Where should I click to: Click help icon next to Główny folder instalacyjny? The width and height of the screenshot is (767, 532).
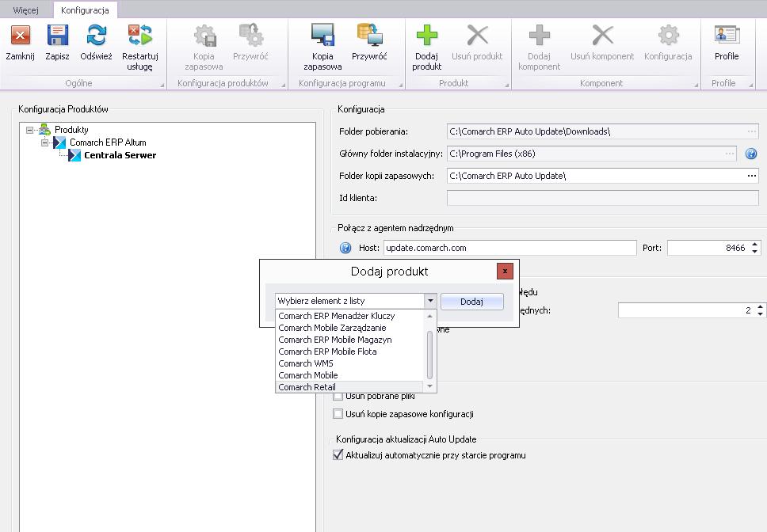pos(751,154)
